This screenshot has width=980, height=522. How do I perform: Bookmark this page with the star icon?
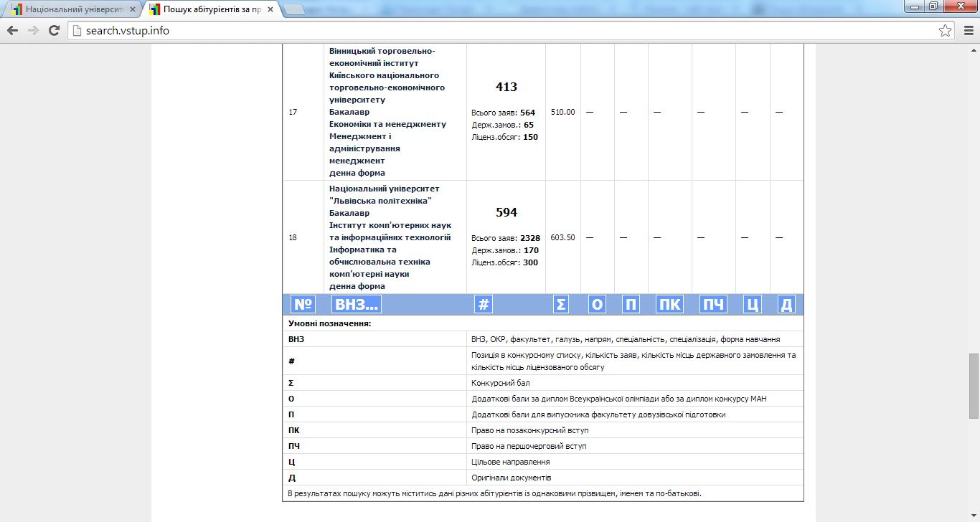pos(946,31)
